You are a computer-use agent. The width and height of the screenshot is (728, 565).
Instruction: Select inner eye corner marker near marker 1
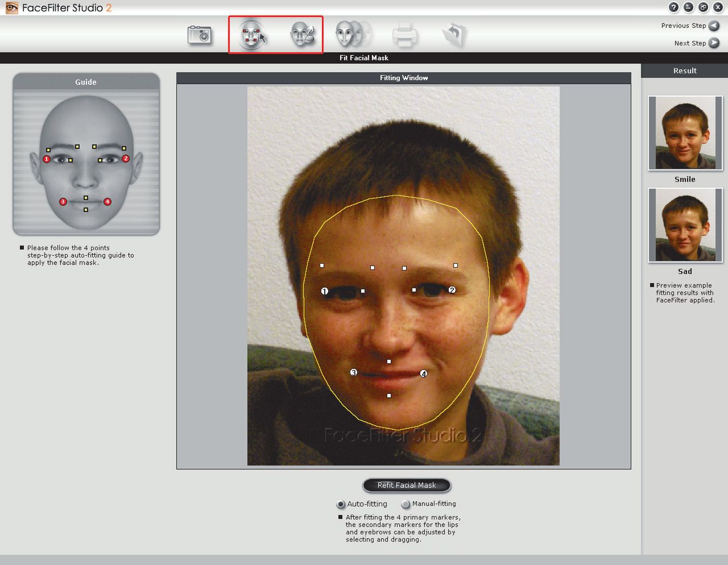(363, 291)
